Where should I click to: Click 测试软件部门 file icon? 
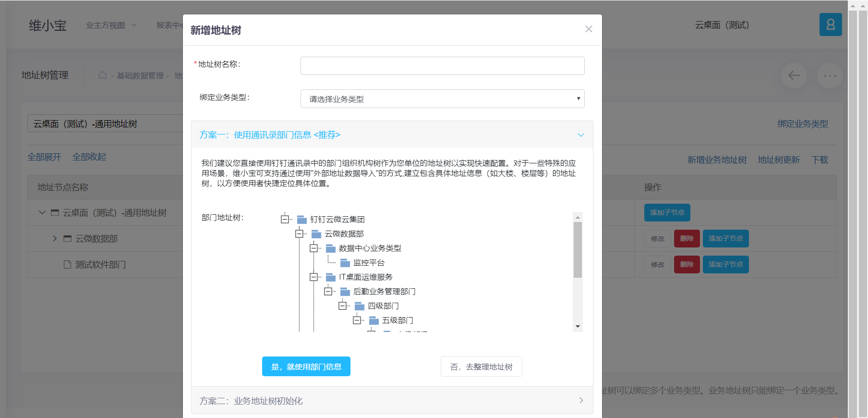68,264
